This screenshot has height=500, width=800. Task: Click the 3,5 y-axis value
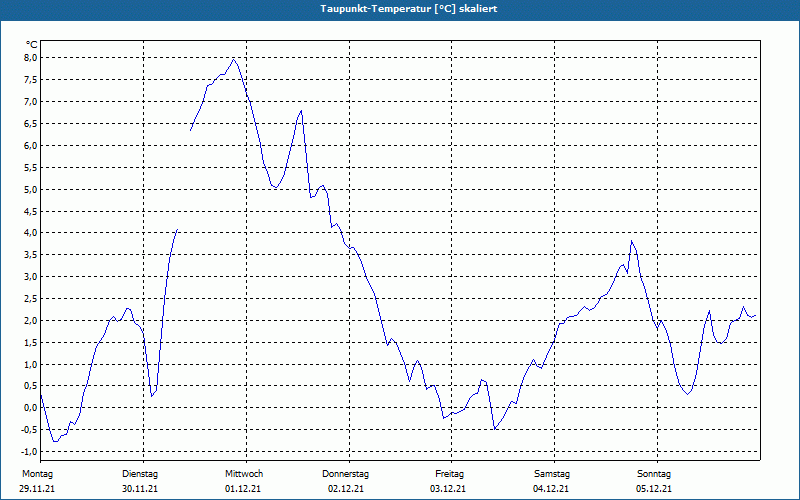tap(31, 255)
